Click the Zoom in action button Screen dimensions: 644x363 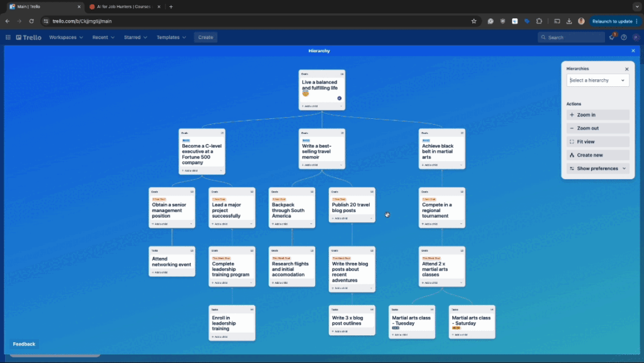click(x=597, y=115)
